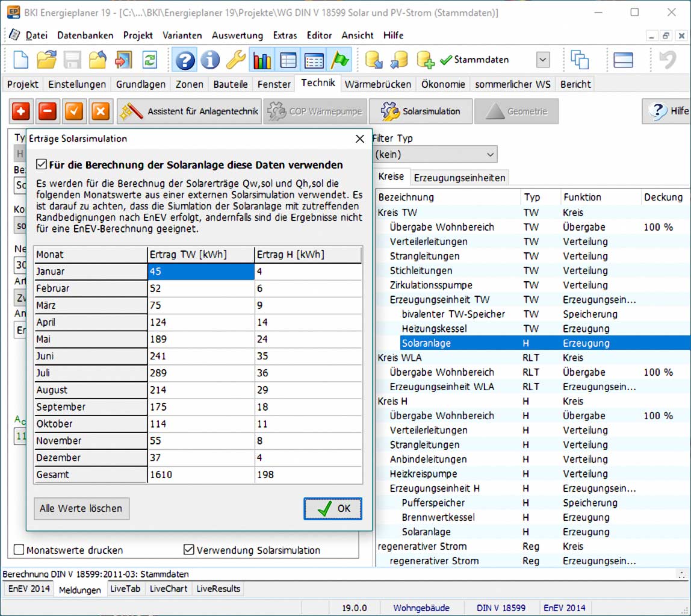This screenshot has width=691, height=616.
Task: Click Gesamt Ertrag TW total 1610
Action: (201, 474)
